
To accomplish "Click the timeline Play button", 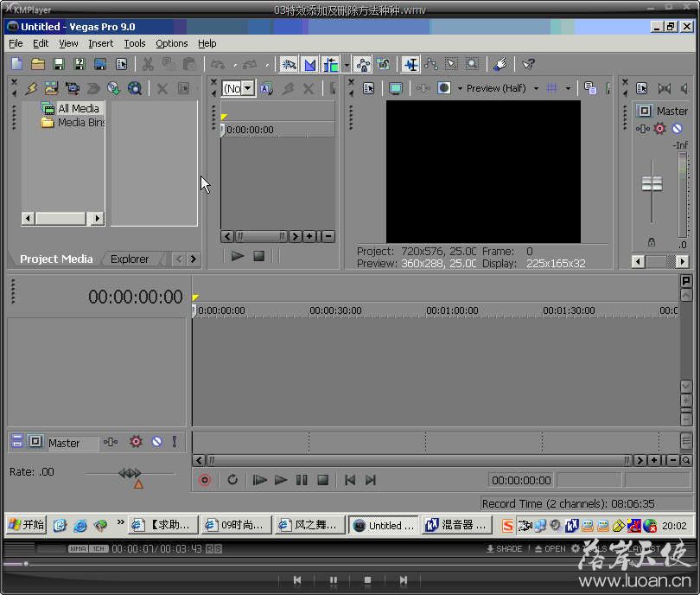I will pos(281,480).
